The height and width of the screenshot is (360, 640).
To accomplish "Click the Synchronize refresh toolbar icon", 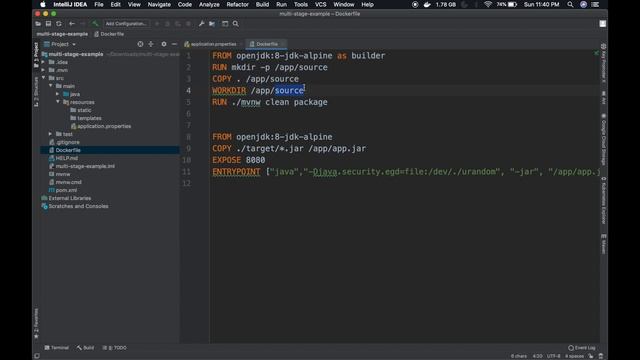I will coord(59,24).
